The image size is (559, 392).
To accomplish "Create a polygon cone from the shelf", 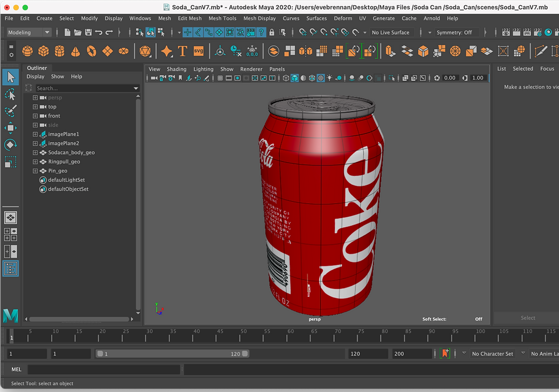I will [x=75, y=51].
